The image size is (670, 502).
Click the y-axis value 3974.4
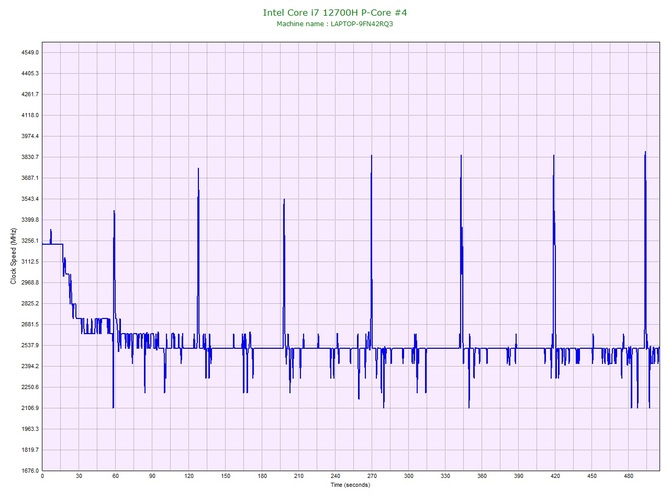(30, 136)
